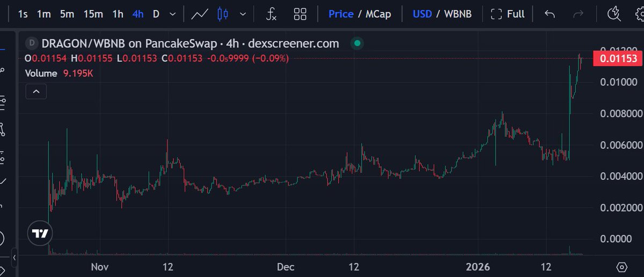644x277 pixels.
Task: Set quote currency to USD
Action: point(422,14)
